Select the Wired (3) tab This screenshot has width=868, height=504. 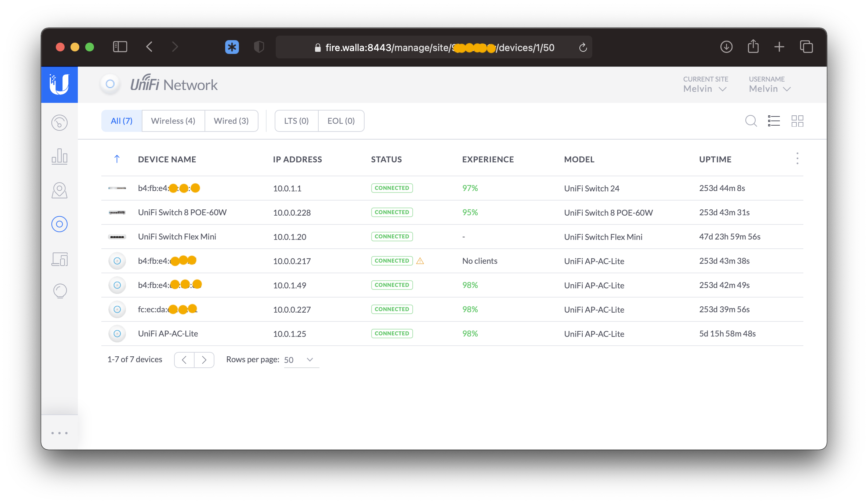coord(231,121)
